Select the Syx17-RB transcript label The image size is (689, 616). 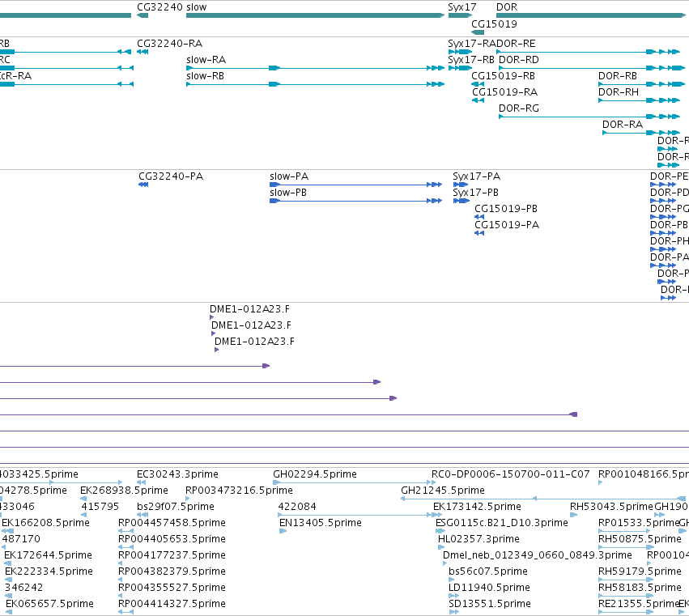tap(471, 60)
